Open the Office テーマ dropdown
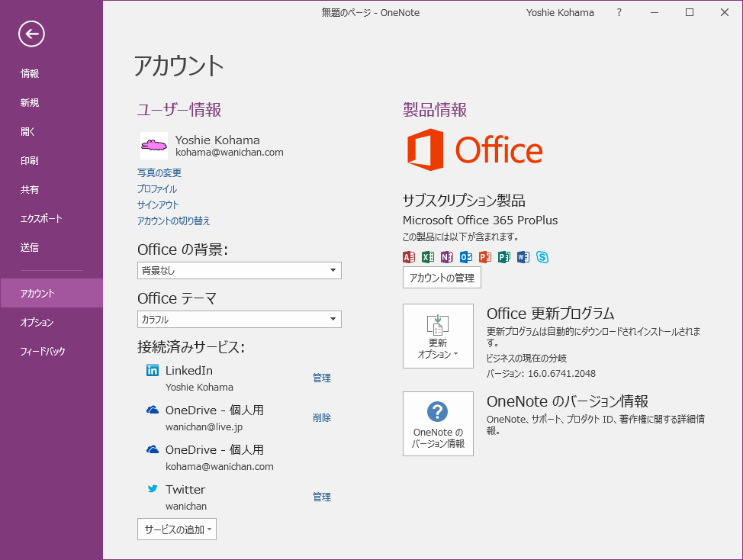The width and height of the screenshot is (743, 560). (x=240, y=320)
